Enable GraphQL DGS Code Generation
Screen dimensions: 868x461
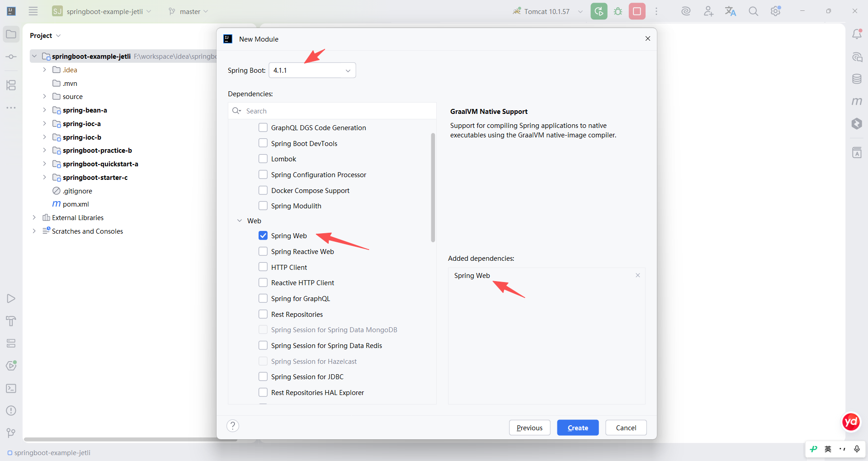[263, 127]
